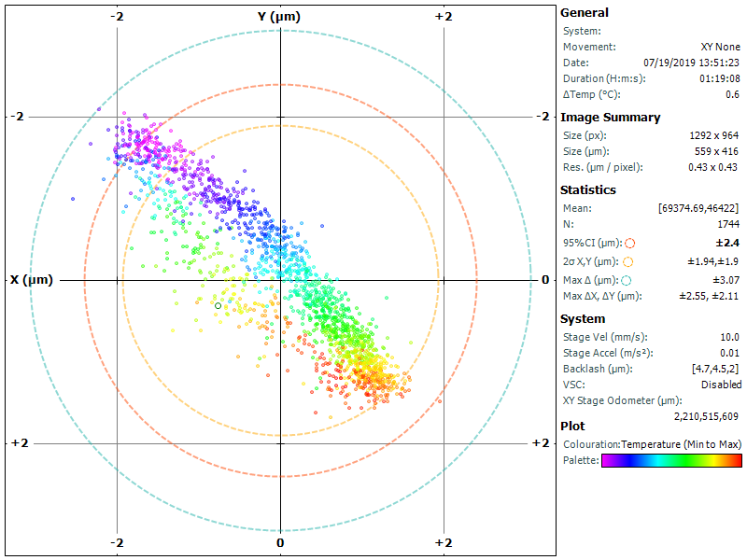Select the Colouration Temperature (Min to Max) value
The image size is (747, 560).
coord(682,443)
